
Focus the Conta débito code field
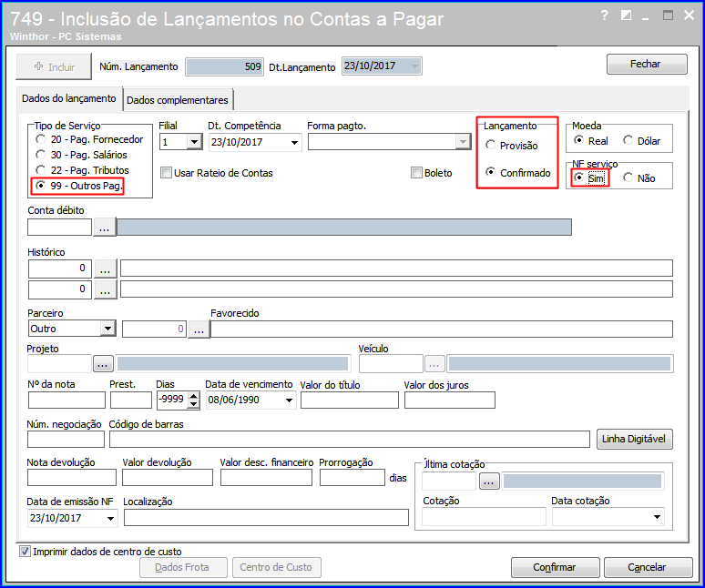pos(60,228)
